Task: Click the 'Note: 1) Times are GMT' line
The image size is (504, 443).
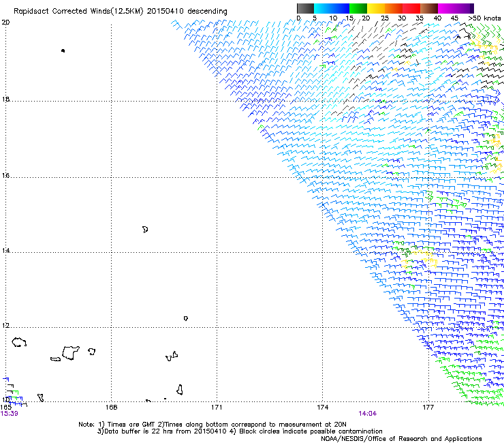Action: click(212, 425)
